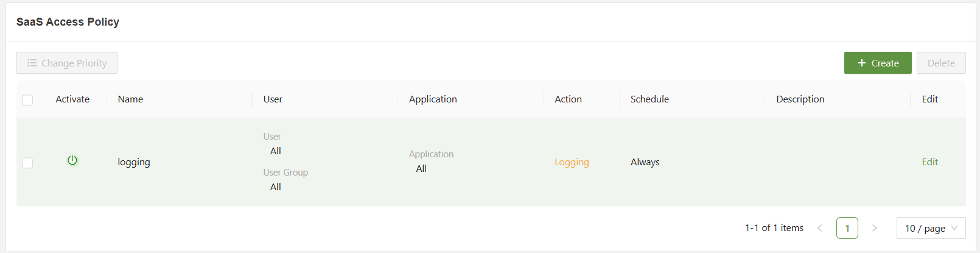Click the Delete button
Viewport: 980px width, 253px height.
(940, 63)
